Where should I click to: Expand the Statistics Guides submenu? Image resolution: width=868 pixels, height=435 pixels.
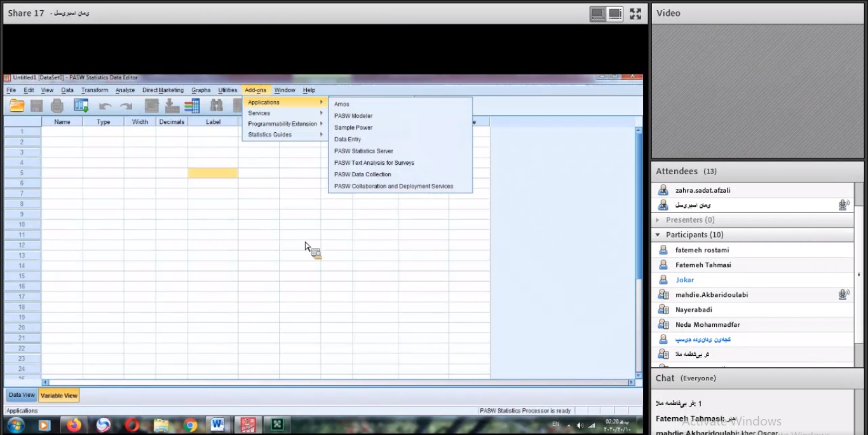285,135
